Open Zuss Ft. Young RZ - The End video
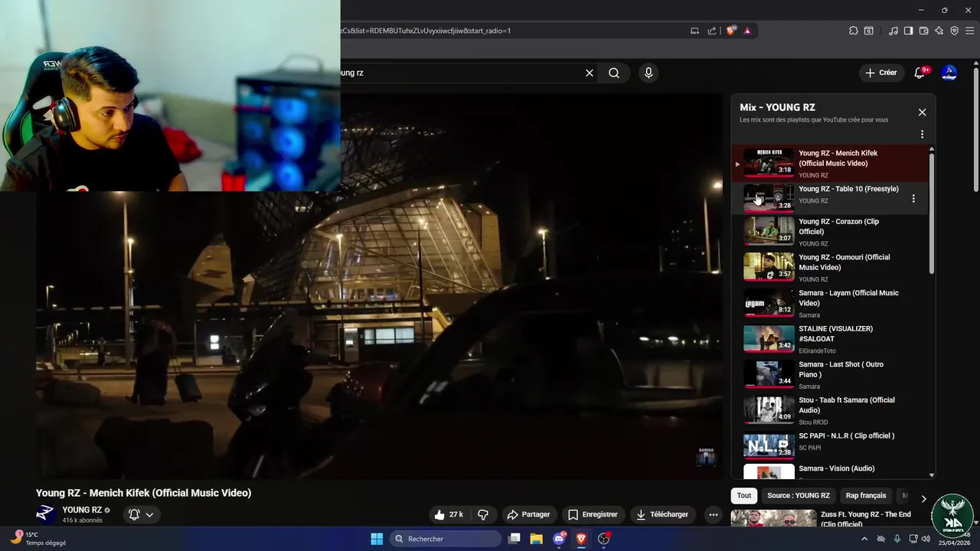 pyautogui.click(x=831, y=519)
